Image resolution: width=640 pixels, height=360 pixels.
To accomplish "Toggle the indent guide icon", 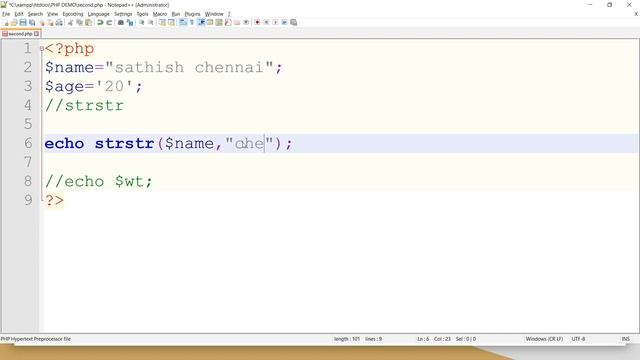I will pyautogui.click(x=201, y=22).
